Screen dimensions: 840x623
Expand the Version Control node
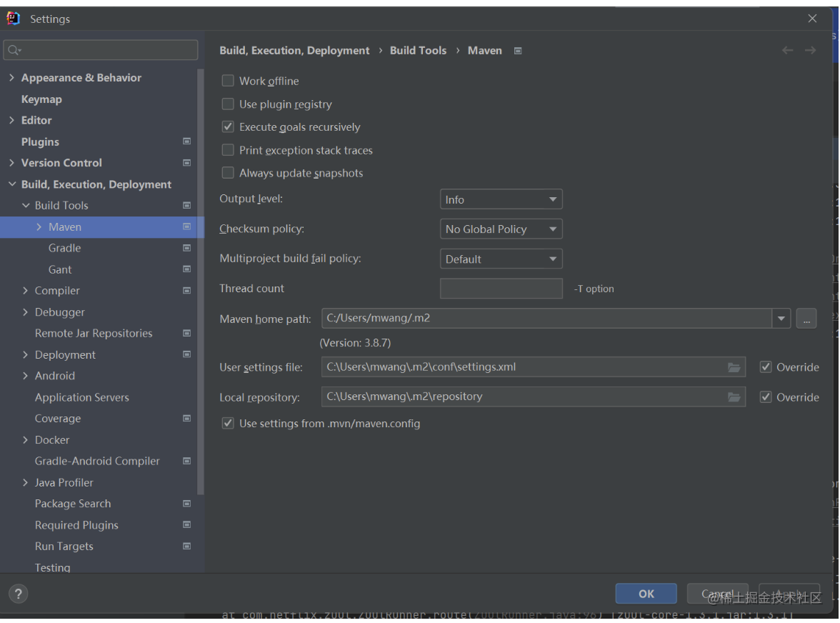[11, 163]
